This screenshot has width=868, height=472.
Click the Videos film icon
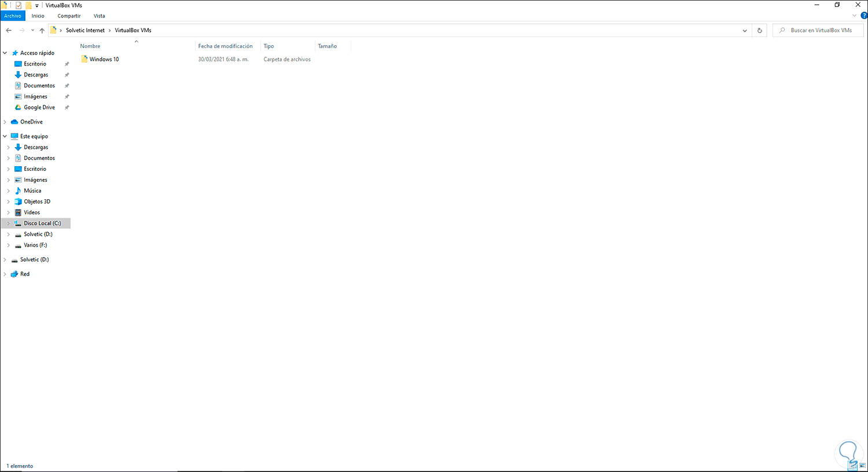[x=18, y=213]
